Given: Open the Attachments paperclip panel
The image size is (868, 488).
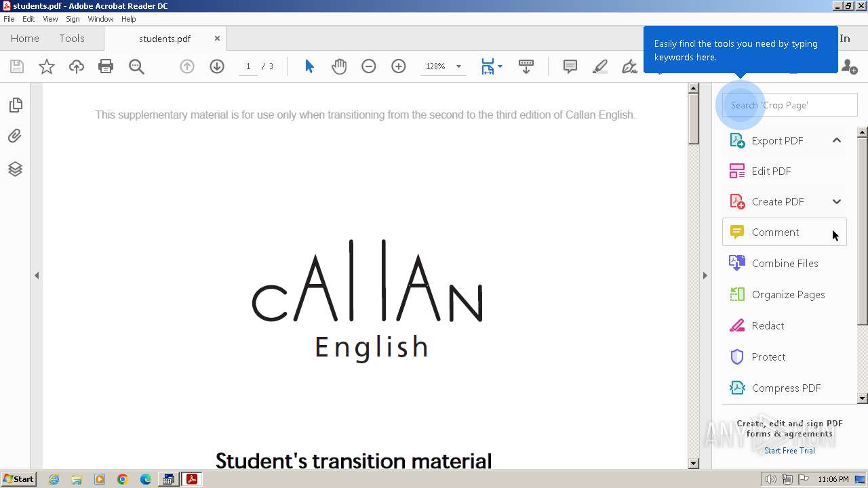Looking at the screenshot, I should (x=15, y=136).
